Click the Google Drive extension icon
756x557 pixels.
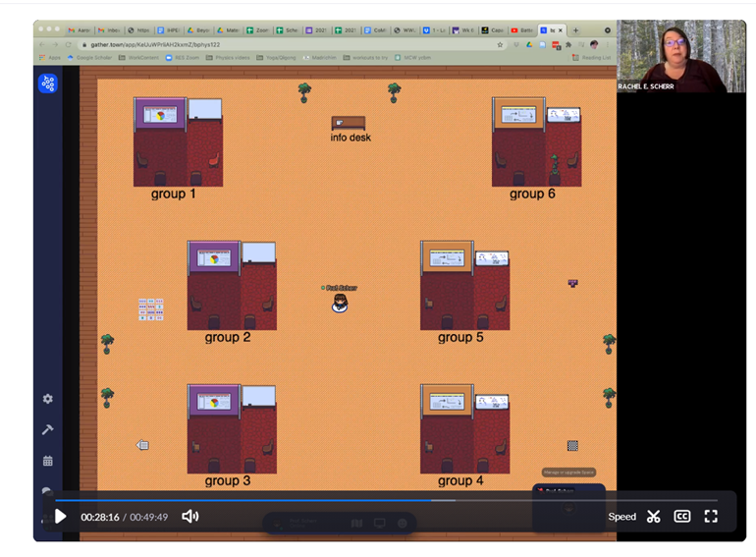tap(529, 44)
